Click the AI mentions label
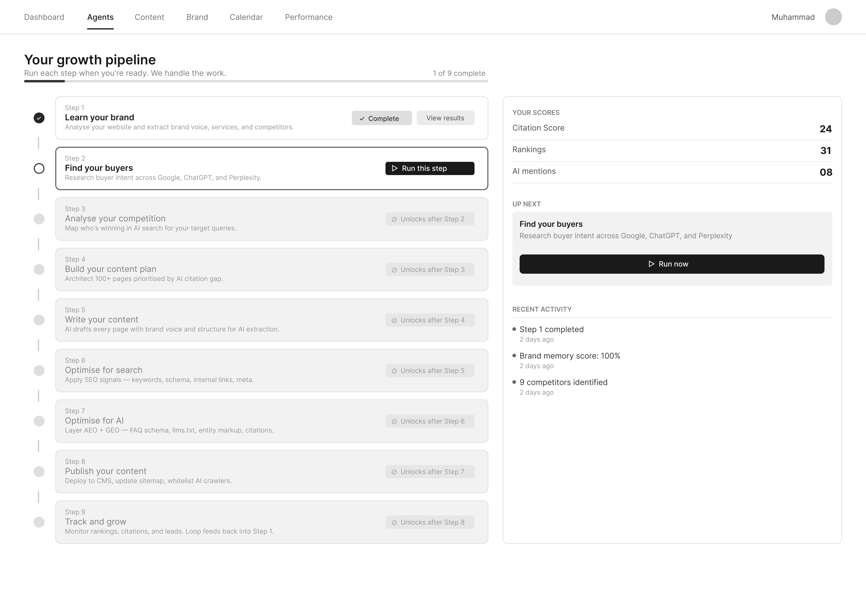This screenshot has height=616, width=866. click(534, 171)
